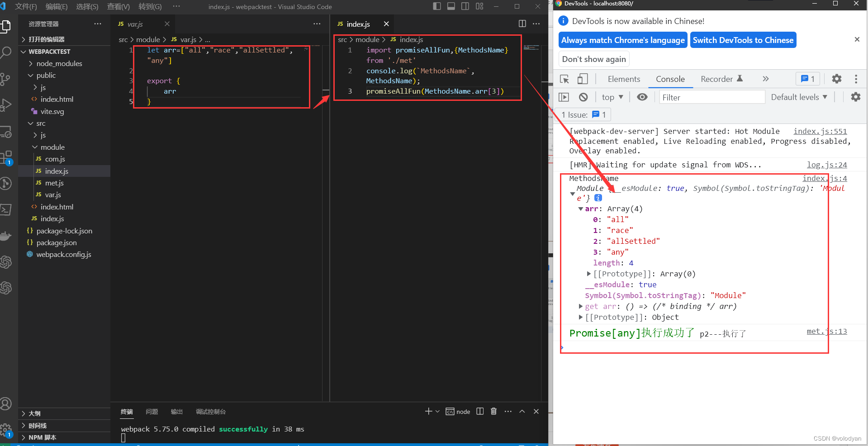Open the top JavaScript context dropdown
This screenshot has width=868, height=446.
(612, 97)
